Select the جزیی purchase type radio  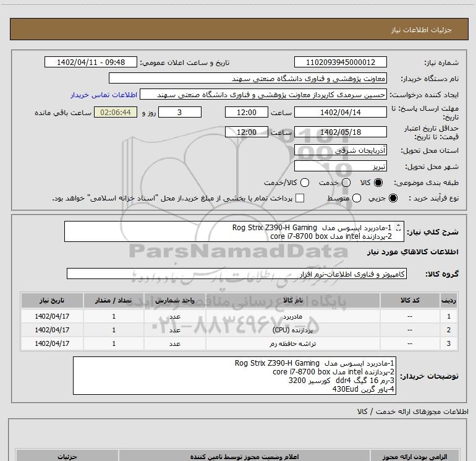click(393, 199)
